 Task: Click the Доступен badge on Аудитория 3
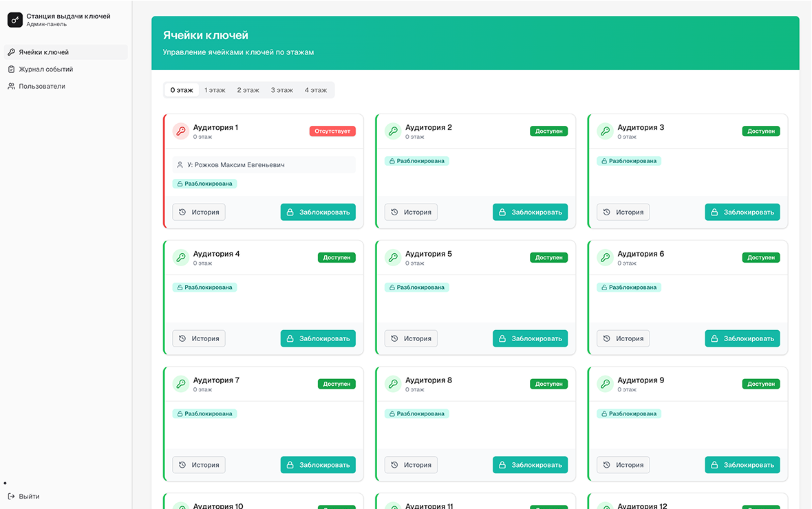pyautogui.click(x=760, y=131)
